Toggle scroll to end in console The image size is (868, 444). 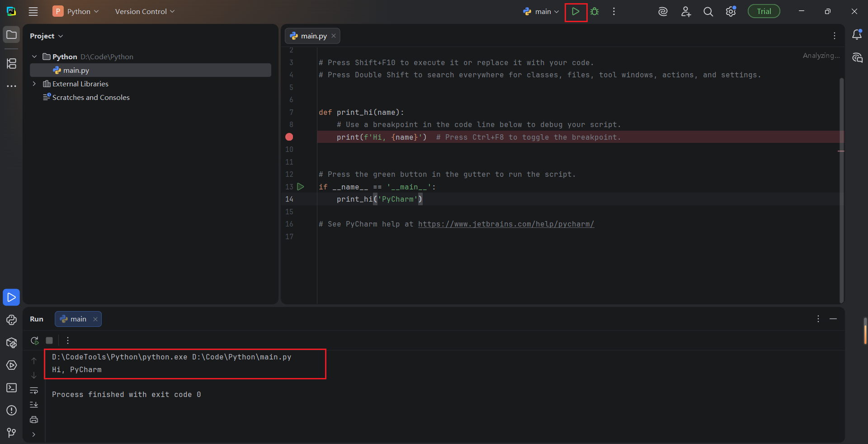(34, 405)
